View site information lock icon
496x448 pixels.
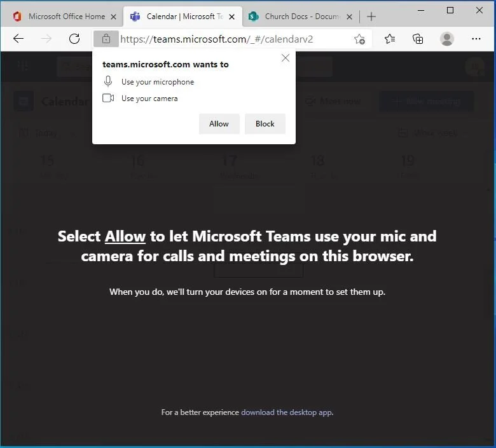[x=106, y=39]
